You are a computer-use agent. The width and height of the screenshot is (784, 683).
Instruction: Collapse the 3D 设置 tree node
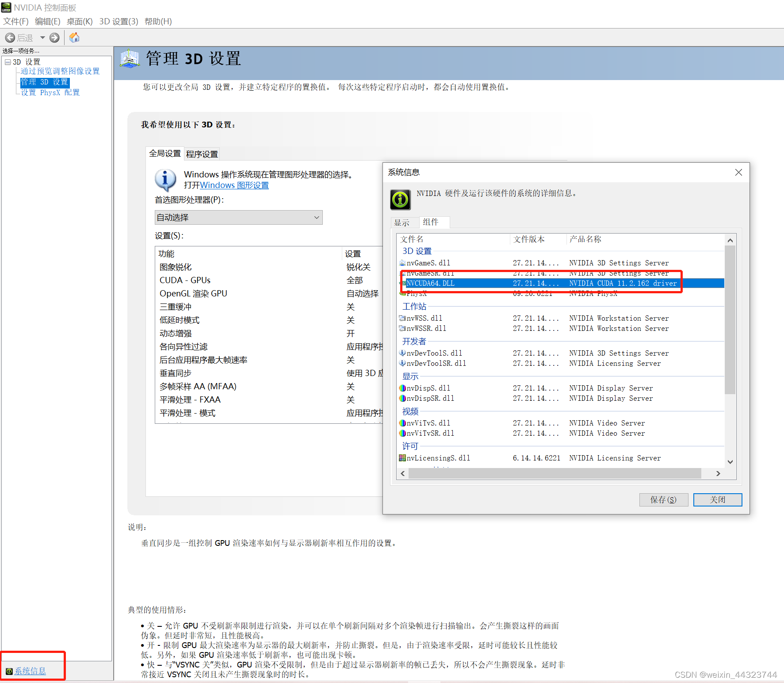tap(8, 62)
